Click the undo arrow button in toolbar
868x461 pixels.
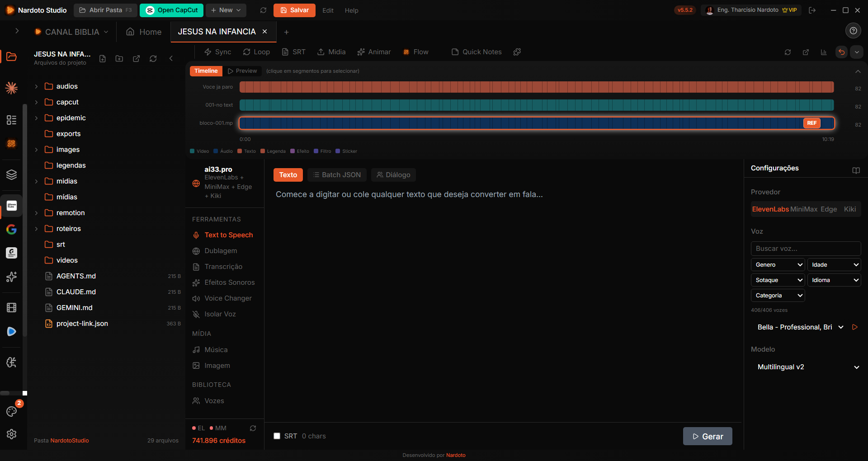[x=841, y=52]
